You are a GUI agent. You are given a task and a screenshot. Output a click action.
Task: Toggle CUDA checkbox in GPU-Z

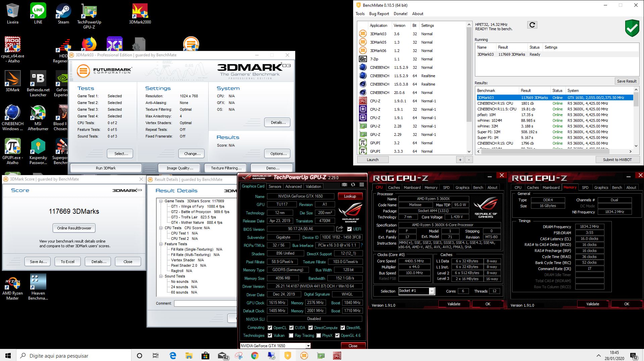[291, 328]
